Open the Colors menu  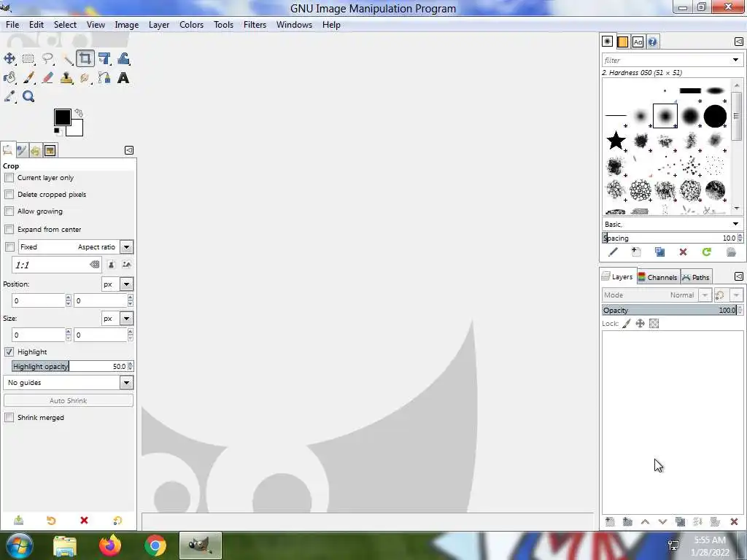(192, 25)
